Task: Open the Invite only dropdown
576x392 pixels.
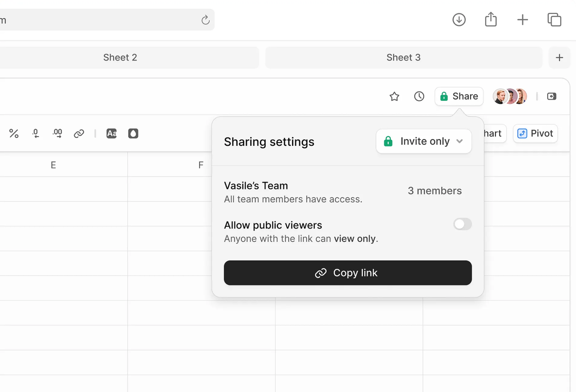Action: point(424,141)
